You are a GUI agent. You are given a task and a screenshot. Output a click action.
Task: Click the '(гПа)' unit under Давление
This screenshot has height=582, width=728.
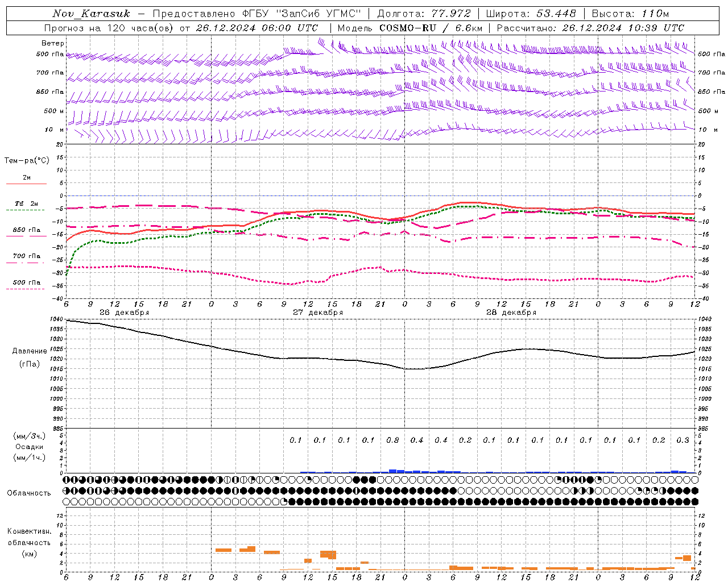click(x=30, y=364)
